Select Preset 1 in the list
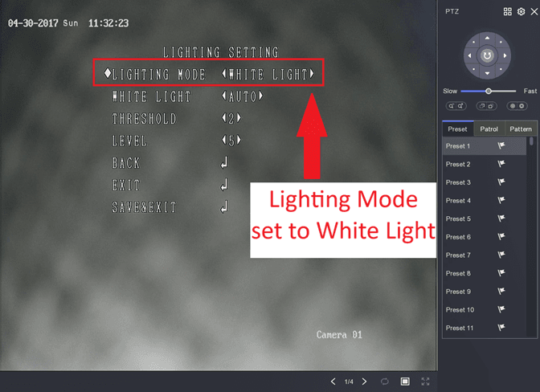The width and height of the screenshot is (540, 392). [485, 146]
